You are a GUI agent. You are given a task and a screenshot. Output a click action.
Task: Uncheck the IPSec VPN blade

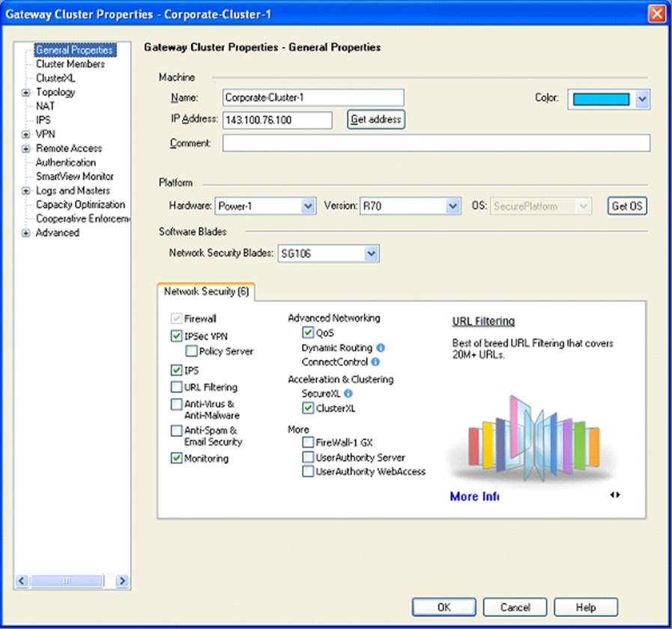point(177,337)
